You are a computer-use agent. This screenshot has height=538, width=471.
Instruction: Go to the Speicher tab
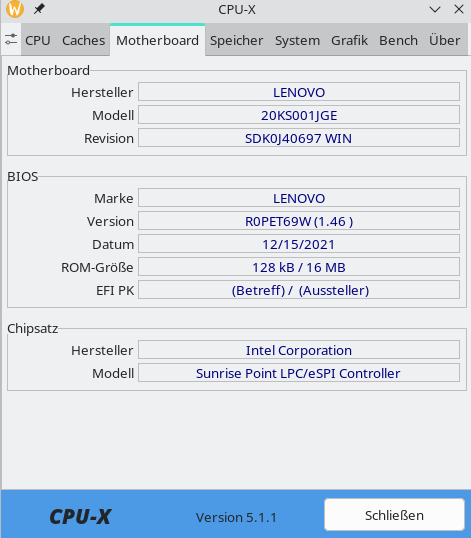coord(236,40)
